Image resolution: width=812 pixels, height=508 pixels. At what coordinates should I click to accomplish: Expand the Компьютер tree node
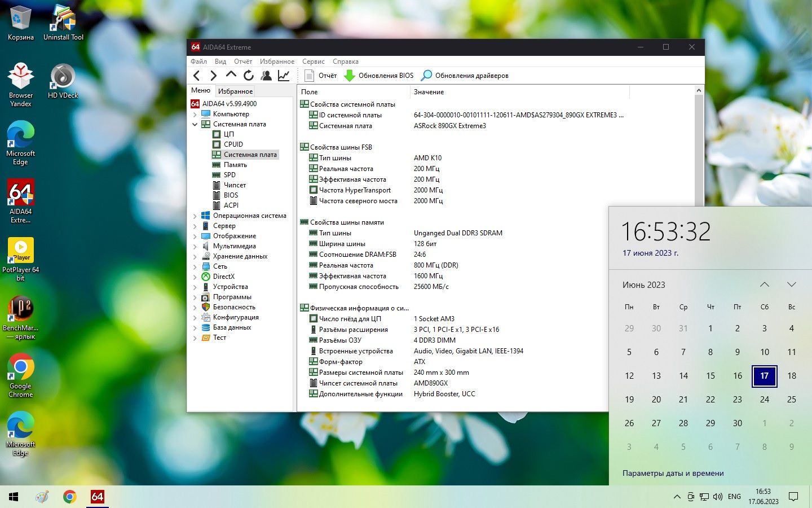click(195, 114)
